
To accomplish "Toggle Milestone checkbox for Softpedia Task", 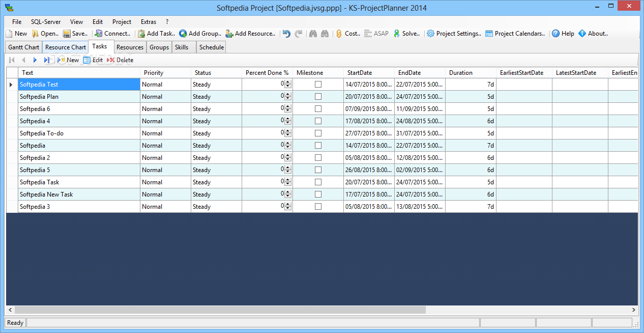I will pyautogui.click(x=318, y=182).
